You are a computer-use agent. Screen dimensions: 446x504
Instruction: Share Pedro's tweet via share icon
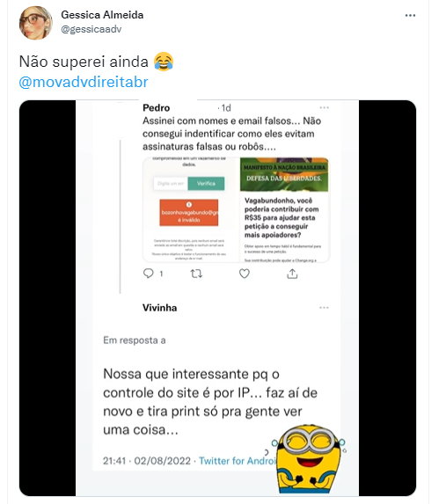click(x=292, y=274)
